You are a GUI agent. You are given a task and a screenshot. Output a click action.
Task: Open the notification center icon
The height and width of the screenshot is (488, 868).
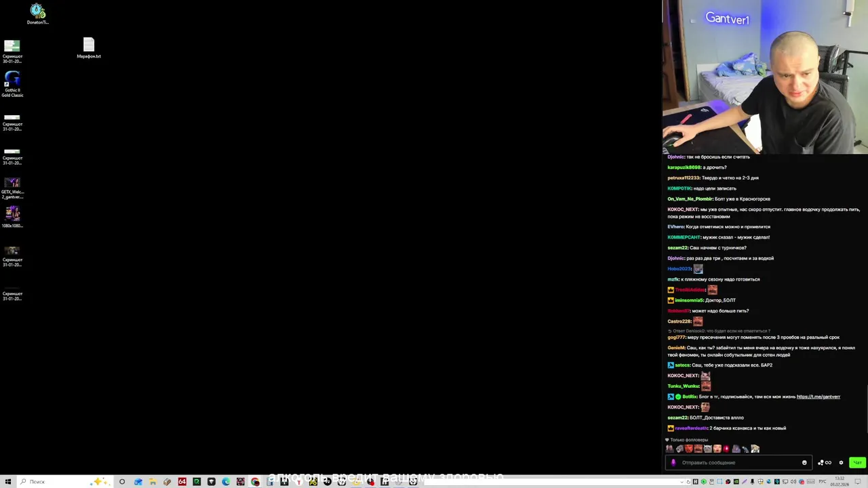pyautogui.click(x=858, y=481)
